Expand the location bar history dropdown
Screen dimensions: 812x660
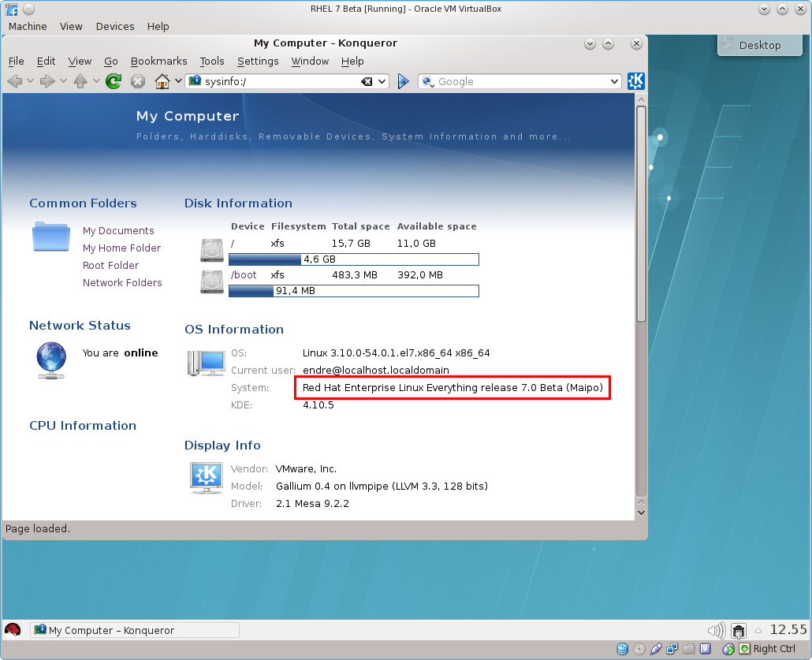coord(382,81)
